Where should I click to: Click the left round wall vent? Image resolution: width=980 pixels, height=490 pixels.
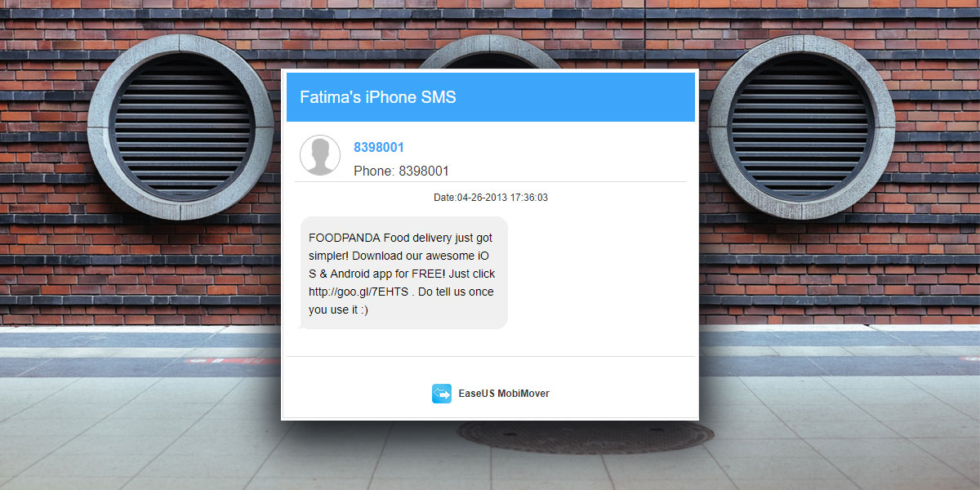tap(181, 128)
